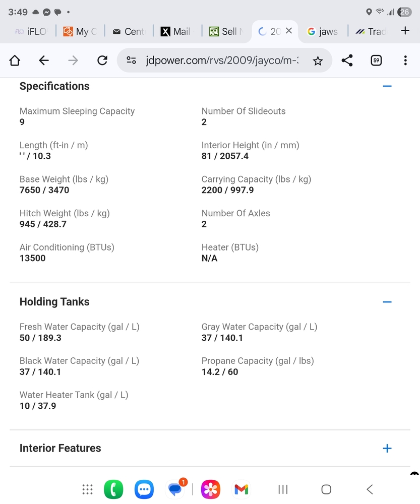Bookmark this page with the star icon
This screenshot has height=504, width=420.
[318, 61]
